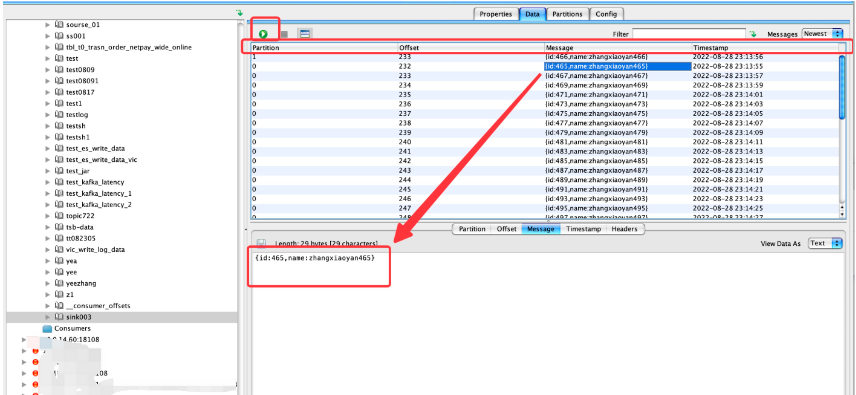Click the messages table vertical scrollbar
The height and width of the screenshot is (395, 856).
tap(842, 87)
